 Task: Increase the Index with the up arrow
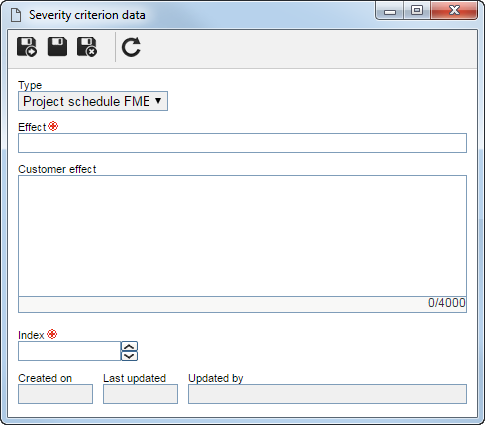[129, 346]
